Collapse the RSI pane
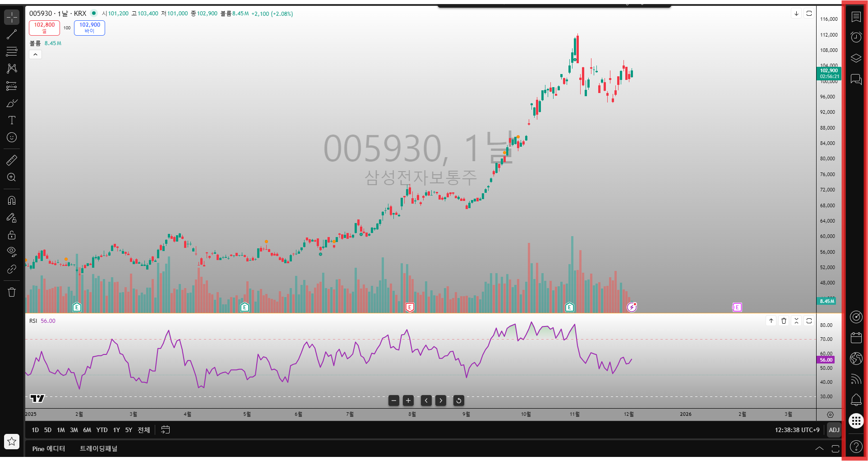 (796, 321)
